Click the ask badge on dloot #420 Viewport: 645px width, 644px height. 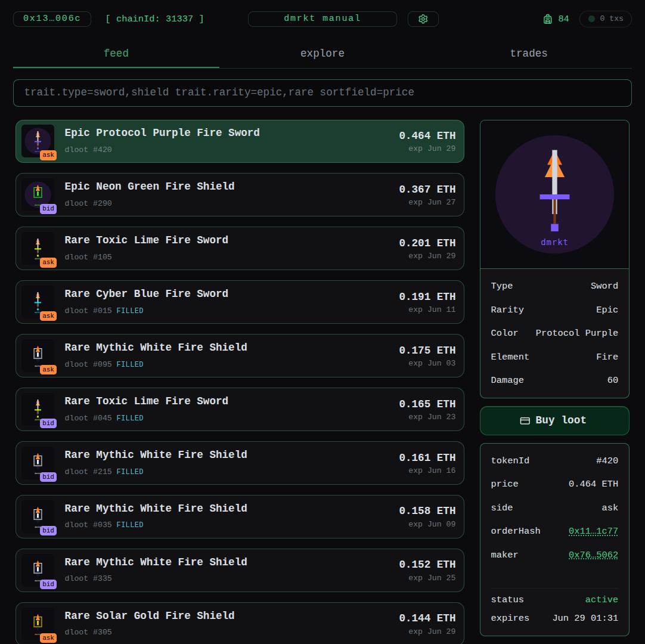[48, 155]
